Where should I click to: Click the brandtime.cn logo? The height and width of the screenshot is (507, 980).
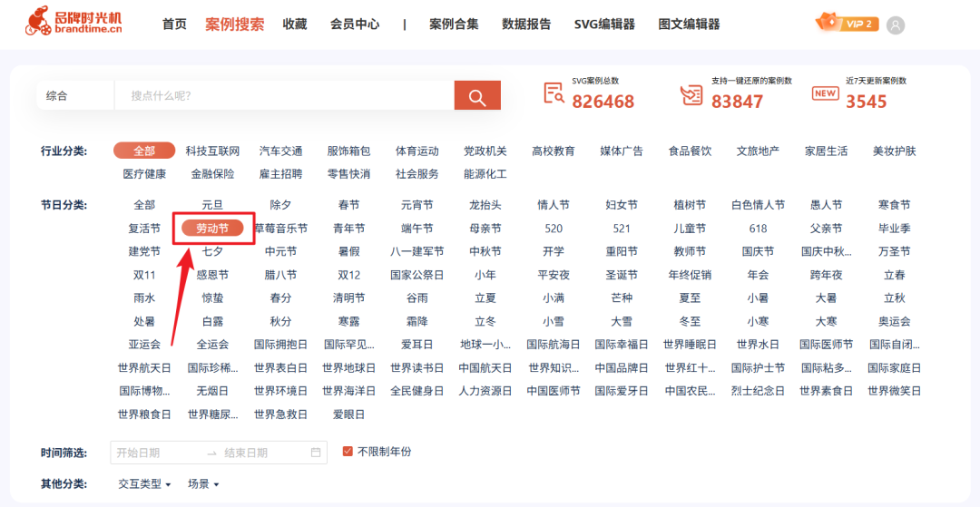[73, 20]
